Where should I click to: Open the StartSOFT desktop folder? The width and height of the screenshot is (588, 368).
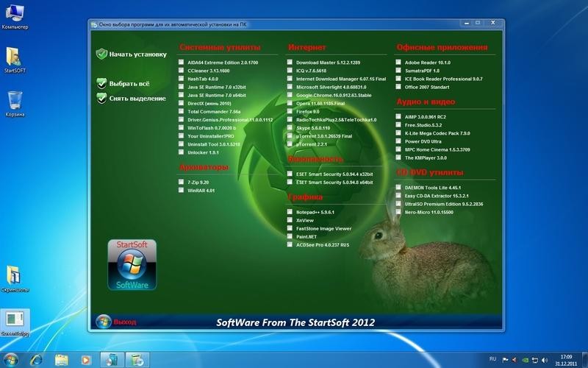[15, 60]
